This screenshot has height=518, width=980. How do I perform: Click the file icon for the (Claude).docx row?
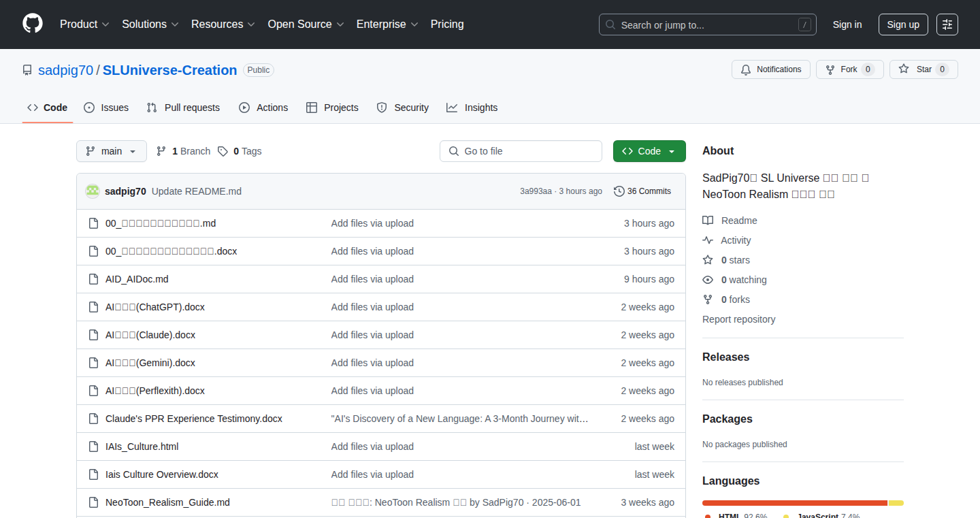[x=94, y=335]
